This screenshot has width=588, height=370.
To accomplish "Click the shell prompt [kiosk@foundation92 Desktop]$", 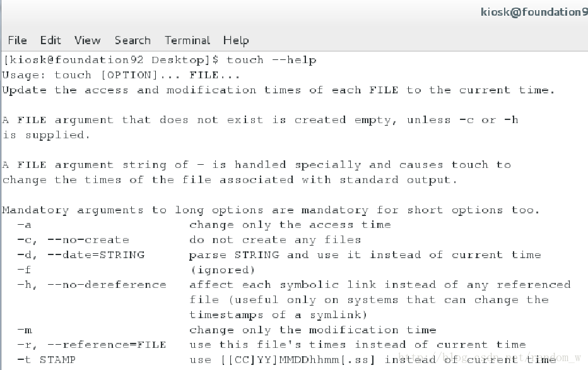I will click(x=110, y=60).
